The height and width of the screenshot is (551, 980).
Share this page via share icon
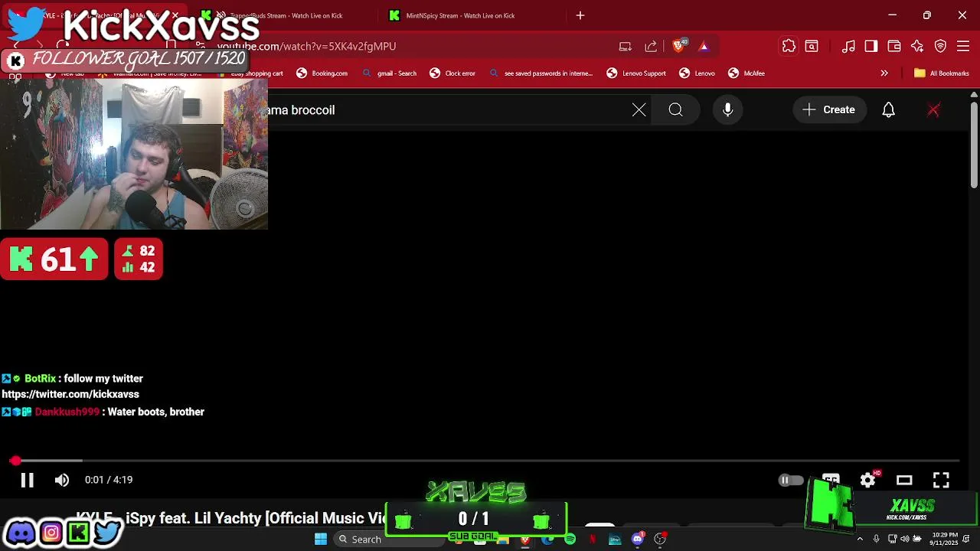651,47
